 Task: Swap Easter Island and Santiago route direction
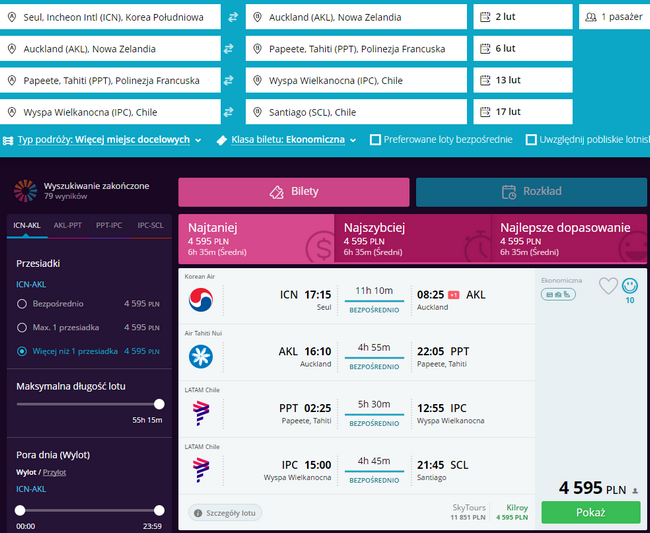pos(228,112)
